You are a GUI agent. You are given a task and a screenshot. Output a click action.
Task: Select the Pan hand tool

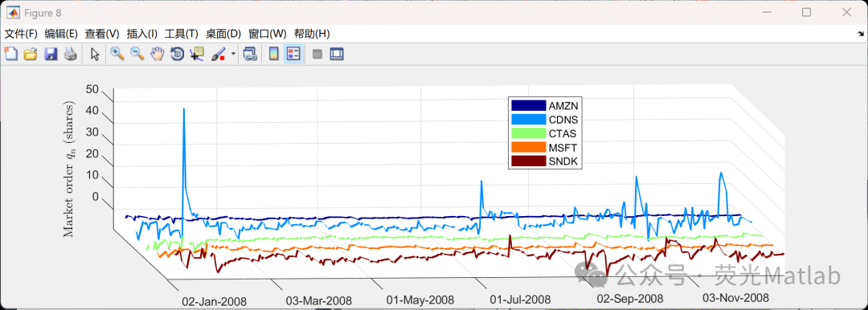click(x=158, y=54)
